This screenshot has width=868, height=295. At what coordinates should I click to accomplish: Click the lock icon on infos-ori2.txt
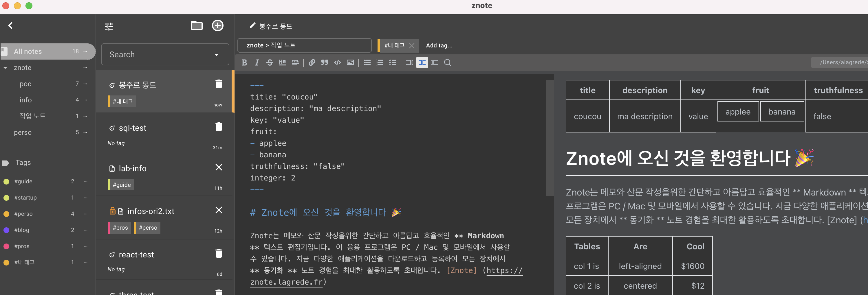(113, 211)
